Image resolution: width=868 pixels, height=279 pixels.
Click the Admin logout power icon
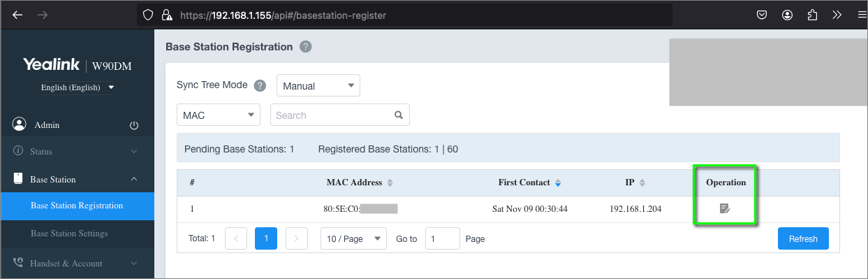[x=135, y=125]
